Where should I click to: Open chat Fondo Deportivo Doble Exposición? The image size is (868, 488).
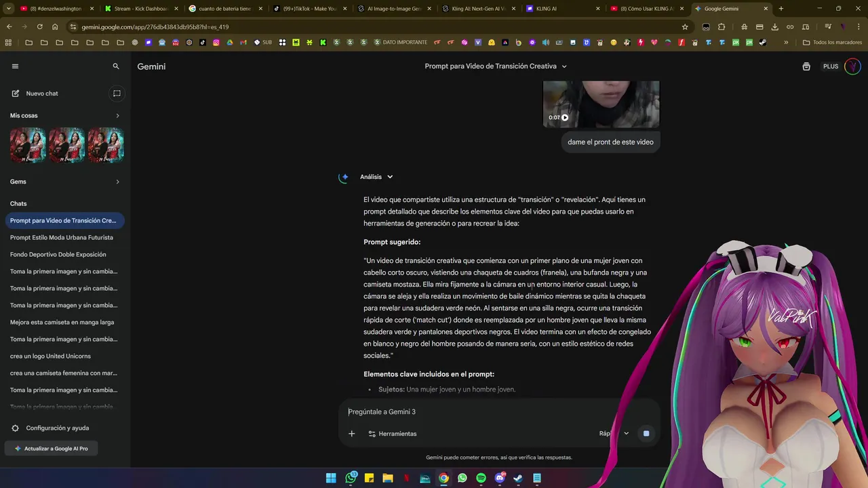coord(58,255)
